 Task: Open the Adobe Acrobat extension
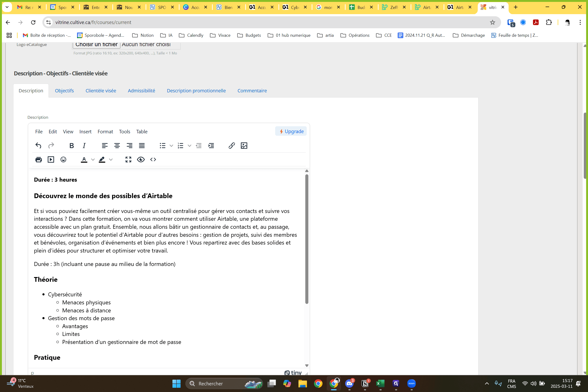pos(536,22)
